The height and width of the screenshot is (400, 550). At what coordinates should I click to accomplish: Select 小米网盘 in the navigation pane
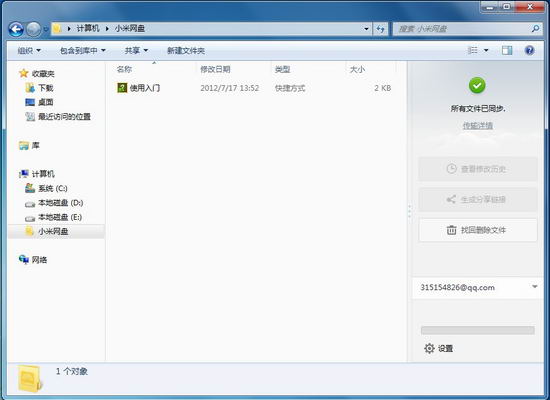tap(53, 231)
